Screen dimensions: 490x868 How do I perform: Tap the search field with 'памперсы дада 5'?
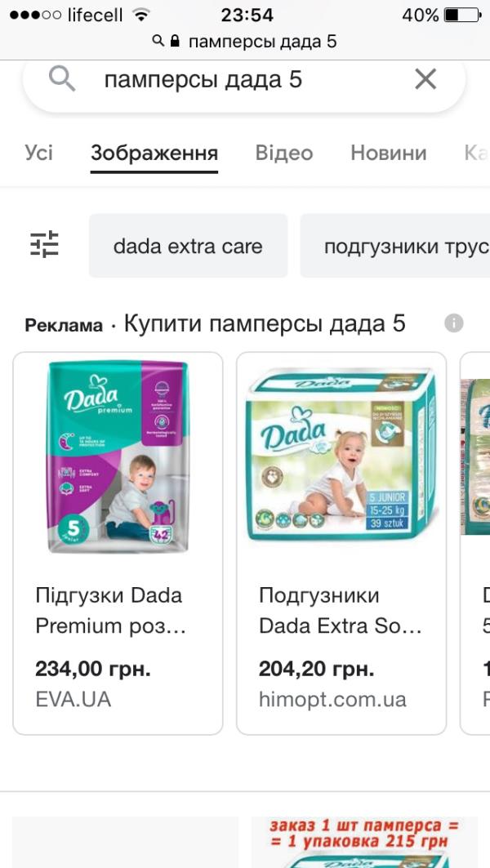[x=243, y=80]
